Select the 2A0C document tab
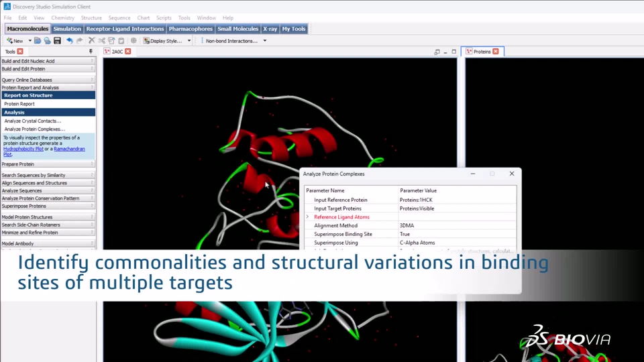Screen dimensions: 644x362 pos(117,52)
